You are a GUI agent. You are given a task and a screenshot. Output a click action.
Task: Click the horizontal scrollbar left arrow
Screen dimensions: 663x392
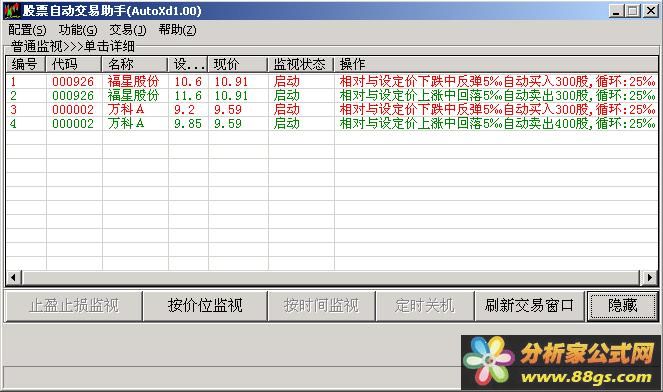tap(14, 277)
